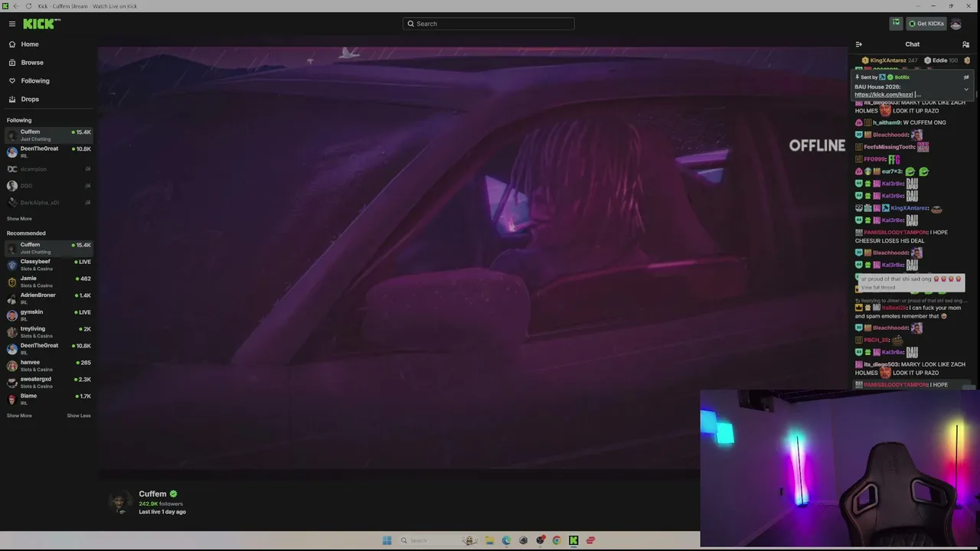Open DeenTheGreat in Following list

[x=49, y=152]
